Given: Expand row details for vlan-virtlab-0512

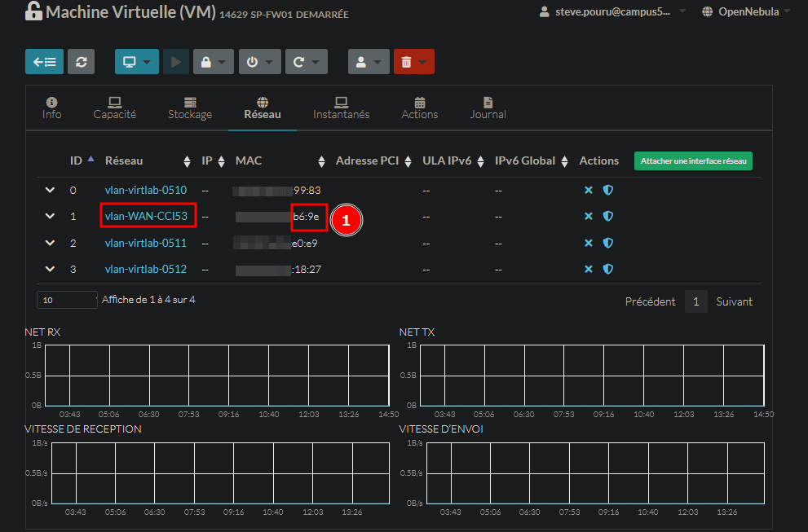Looking at the screenshot, I should (50, 269).
